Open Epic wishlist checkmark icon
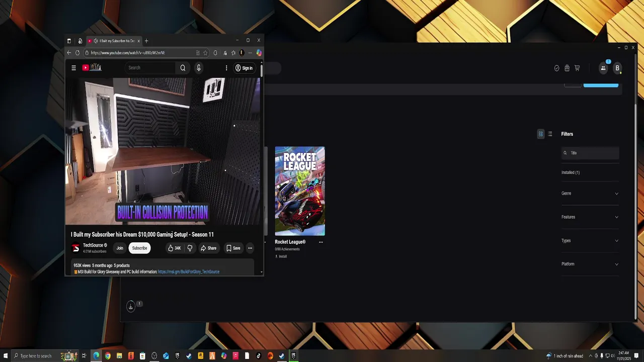 [x=556, y=68]
